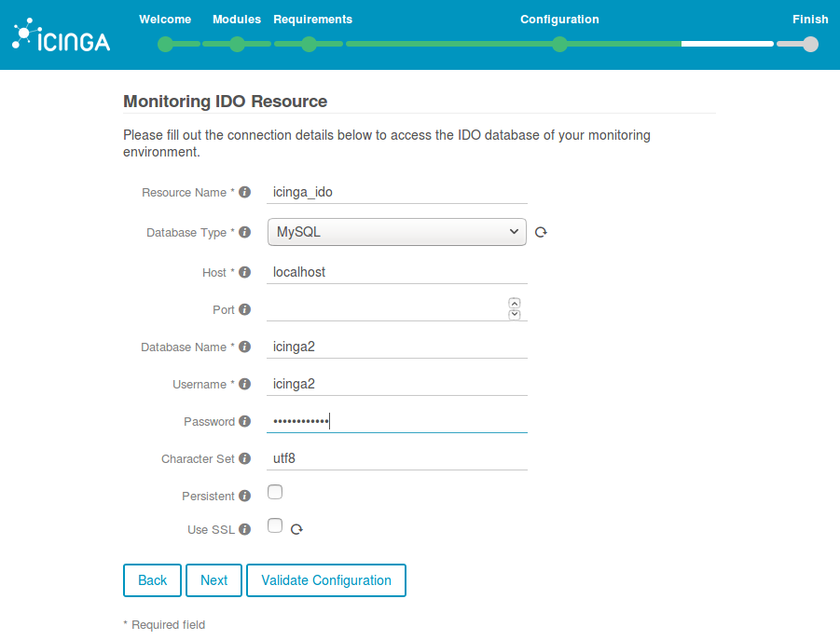
Task: Go to the Configuration wizard step
Action: 559,20
